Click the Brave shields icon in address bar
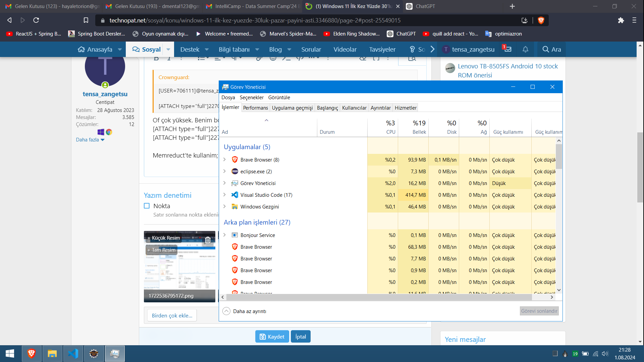 click(541, 20)
